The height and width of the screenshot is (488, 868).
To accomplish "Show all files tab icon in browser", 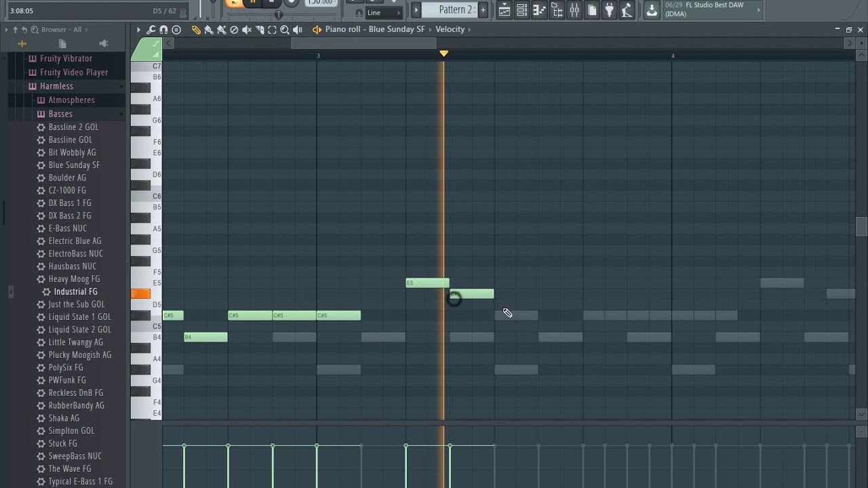I will [62, 43].
